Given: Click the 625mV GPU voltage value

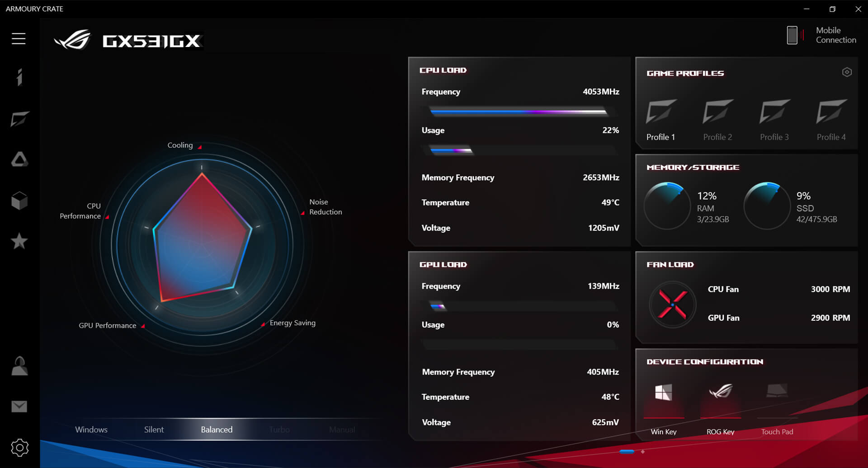Looking at the screenshot, I should coord(605,422).
